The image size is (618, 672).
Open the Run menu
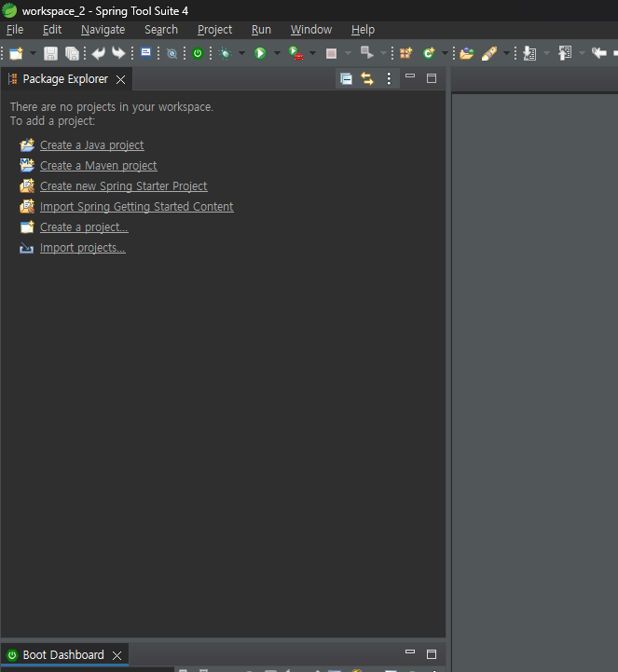tap(261, 30)
